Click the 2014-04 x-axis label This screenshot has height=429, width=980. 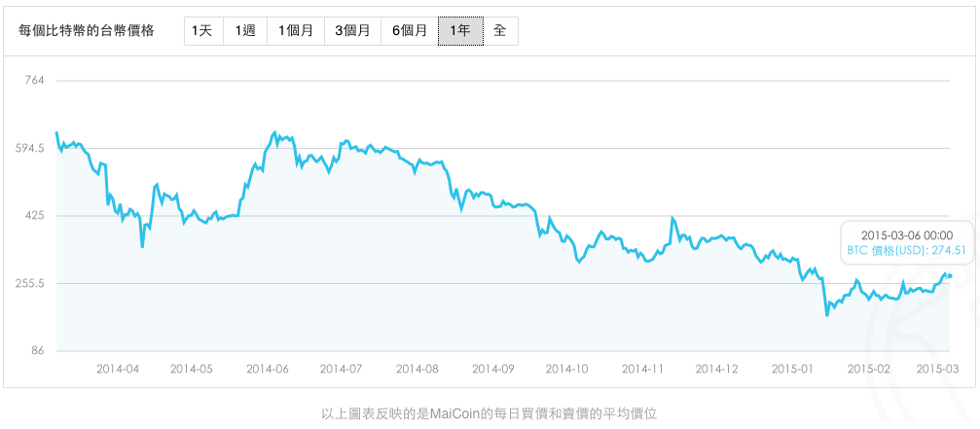118,369
